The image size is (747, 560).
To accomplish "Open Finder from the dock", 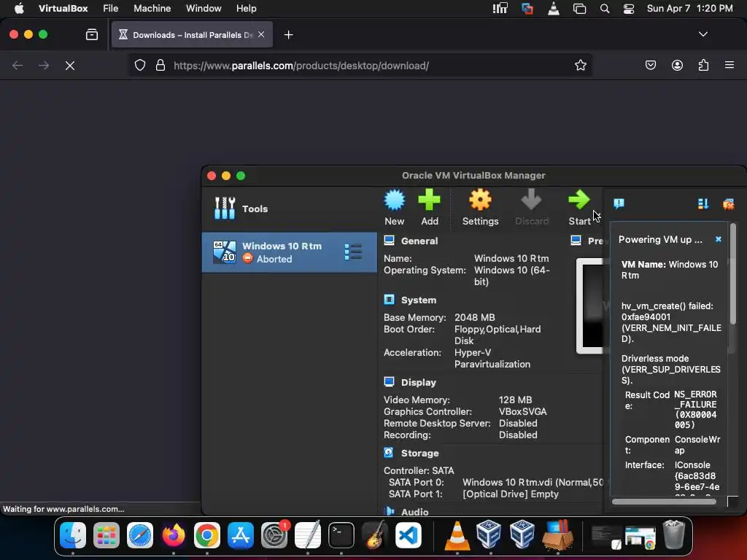I will pyautogui.click(x=73, y=535).
